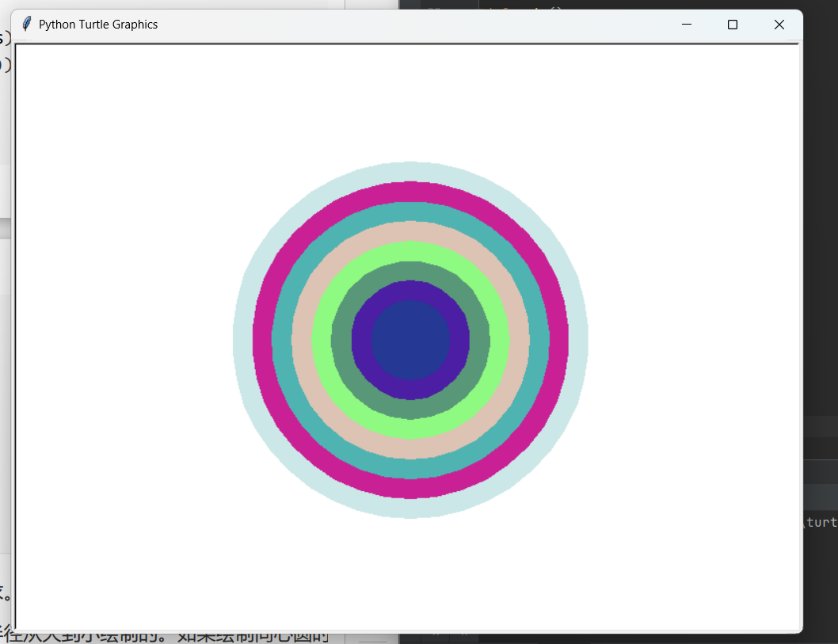Maximize the Python Turtle Graphics window
Image resolution: width=838 pixels, height=644 pixels.
tap(733, 25)
